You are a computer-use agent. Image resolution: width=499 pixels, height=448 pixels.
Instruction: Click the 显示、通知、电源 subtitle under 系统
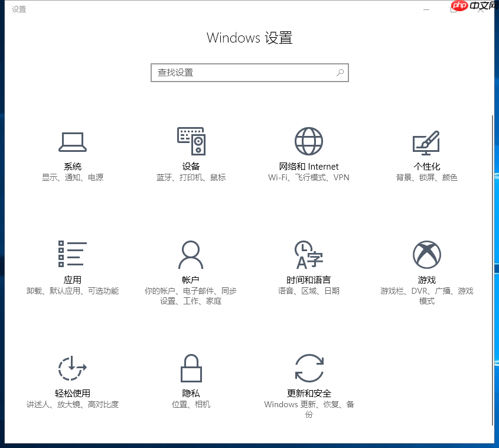coord(72,177)
